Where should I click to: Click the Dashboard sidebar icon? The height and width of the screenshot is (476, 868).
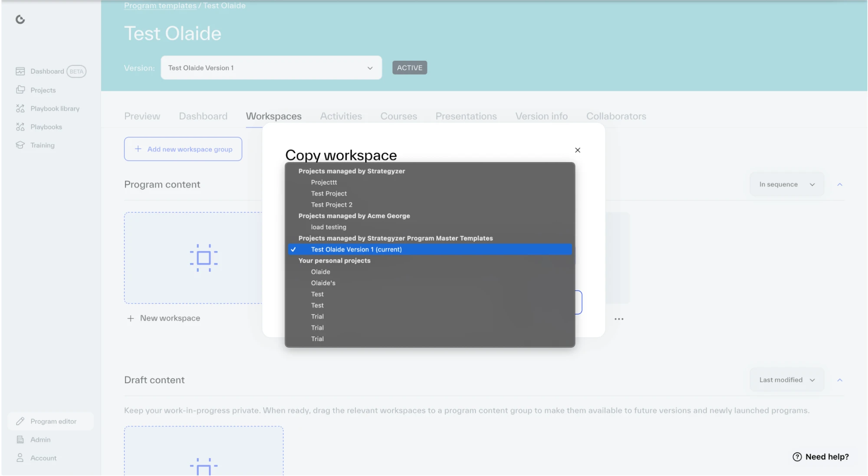(x=20, y=71)
